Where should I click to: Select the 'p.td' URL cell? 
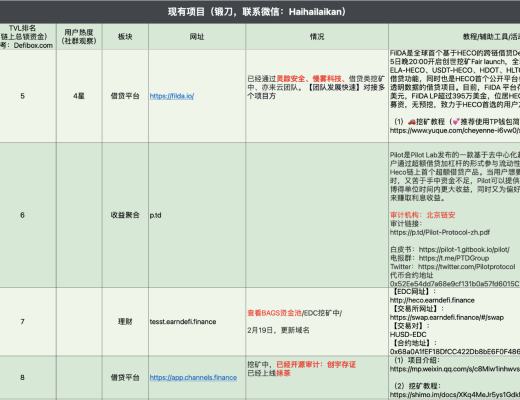click(197, 215)
